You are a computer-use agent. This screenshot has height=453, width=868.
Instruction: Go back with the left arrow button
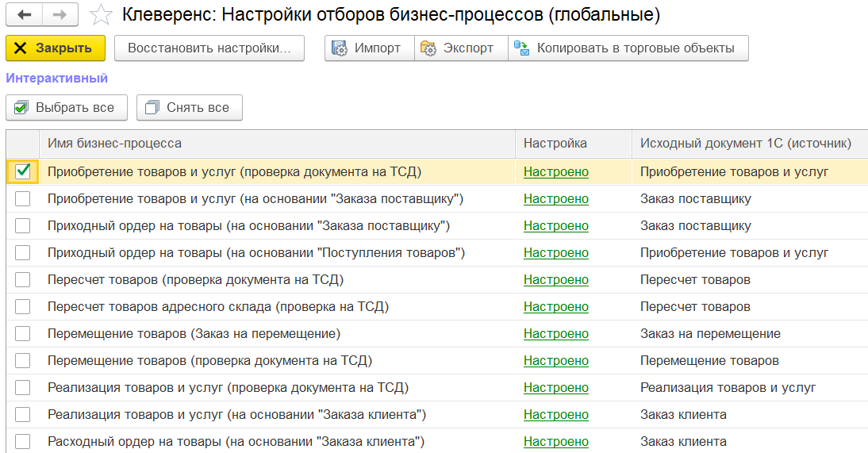pyautogui.click(x=24, y=15)
